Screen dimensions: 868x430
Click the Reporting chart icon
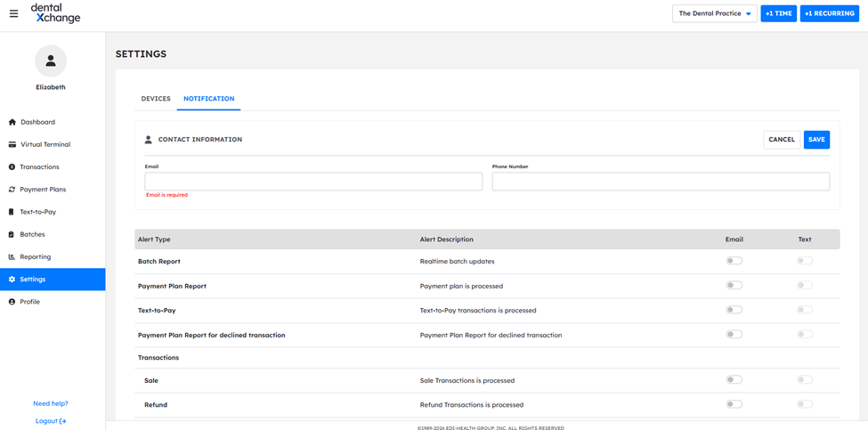12,256
